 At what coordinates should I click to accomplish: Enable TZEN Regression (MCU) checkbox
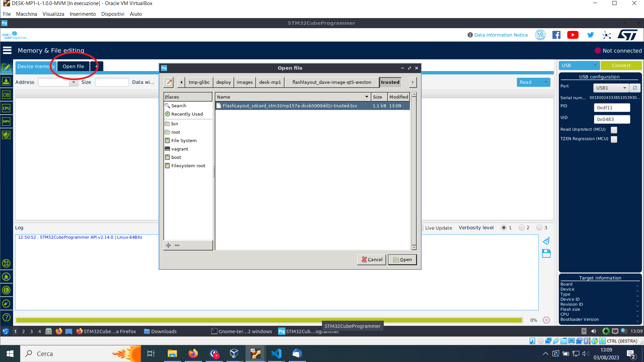[x=614, y=139]
